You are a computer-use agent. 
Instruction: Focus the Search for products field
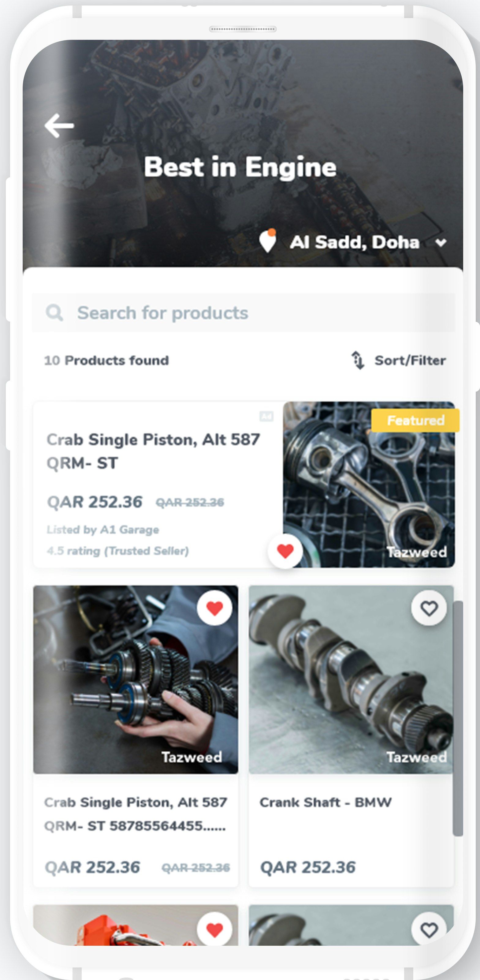pos(243,313)
